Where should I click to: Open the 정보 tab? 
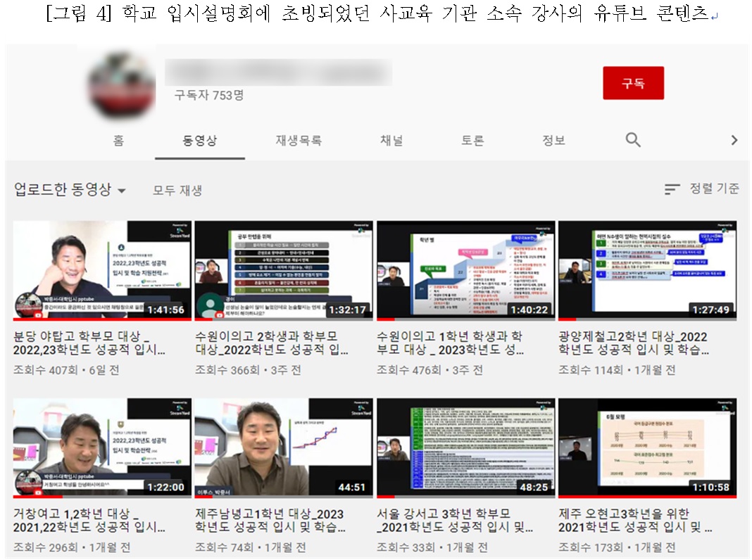point(553,141)
